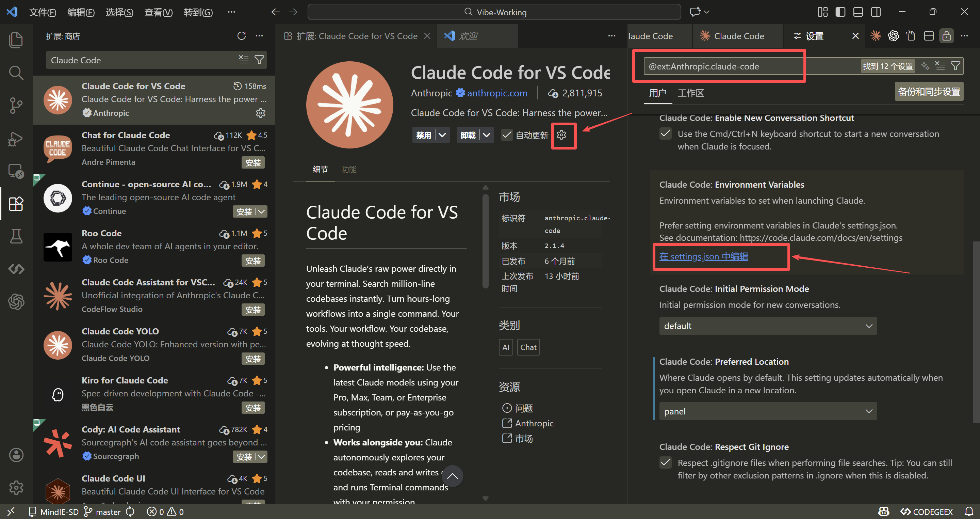Open the 查看 menu
980x519 pixels.
pyautogui.click(x=158, y=12)
